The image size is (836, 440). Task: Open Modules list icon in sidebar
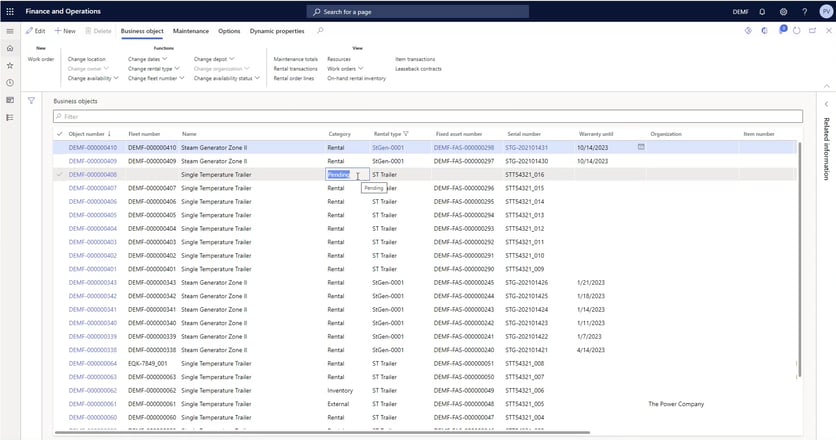click(x=10, y=117)
